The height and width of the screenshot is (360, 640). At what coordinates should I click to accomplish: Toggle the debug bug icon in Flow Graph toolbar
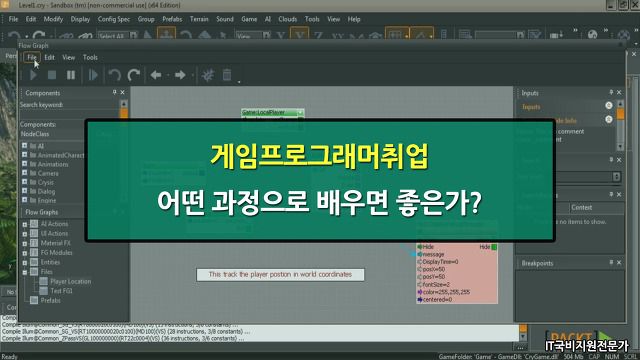pos(208,75)
